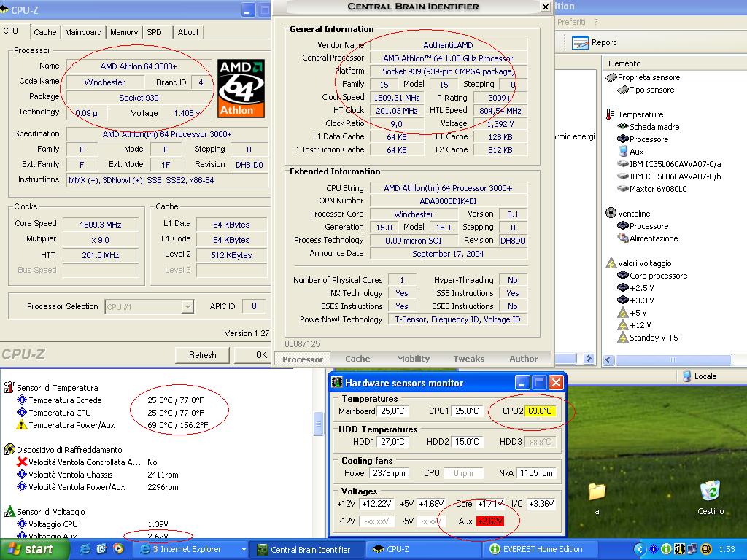Image resolution: width=747 pixels, height=560 pixels.
Task: Open the About tab in CPU-Z
Action: pos(188,32)
